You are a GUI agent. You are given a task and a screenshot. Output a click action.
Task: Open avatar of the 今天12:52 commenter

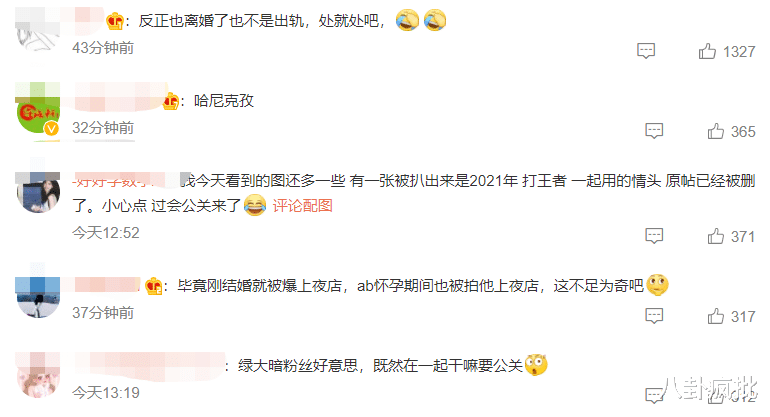(x=38, y=192)
